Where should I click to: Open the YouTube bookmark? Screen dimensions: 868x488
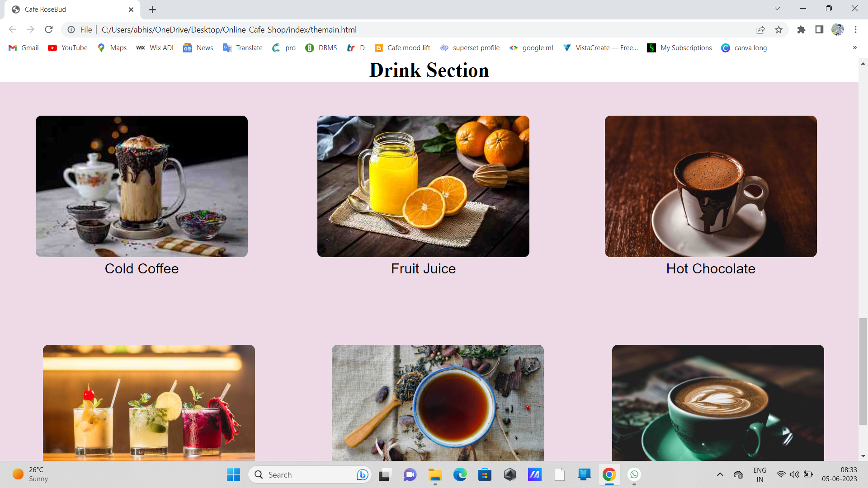click(x=67, y=47)
